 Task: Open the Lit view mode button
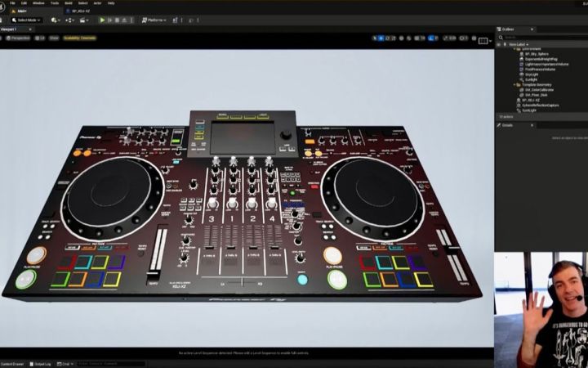(40, 38)
